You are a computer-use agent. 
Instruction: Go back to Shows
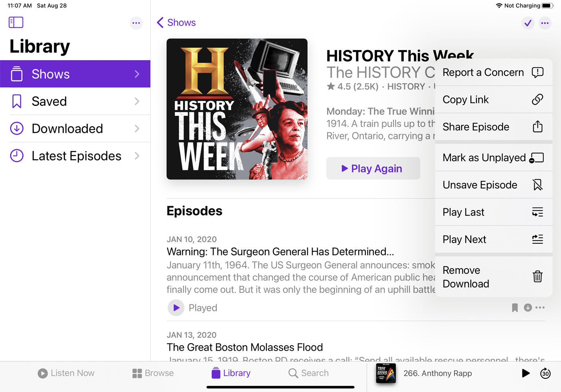coord(176,22)
